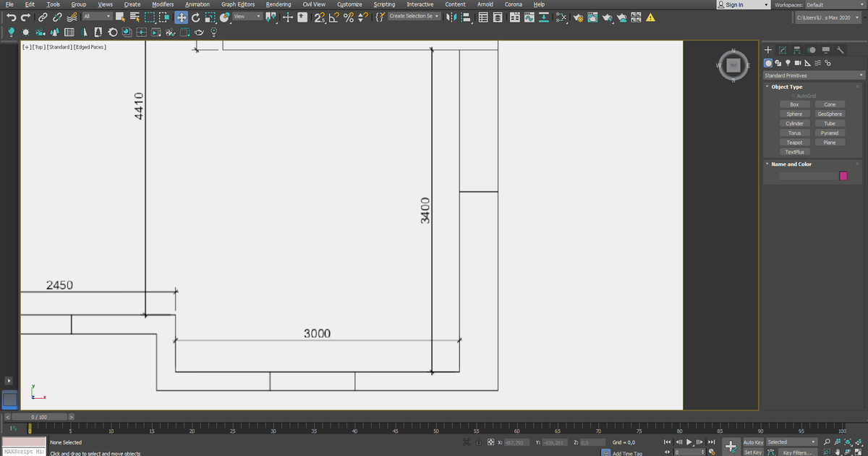Open Render Setup teapot icon
The height and width of the screenshot is (456, 868).
579,17
